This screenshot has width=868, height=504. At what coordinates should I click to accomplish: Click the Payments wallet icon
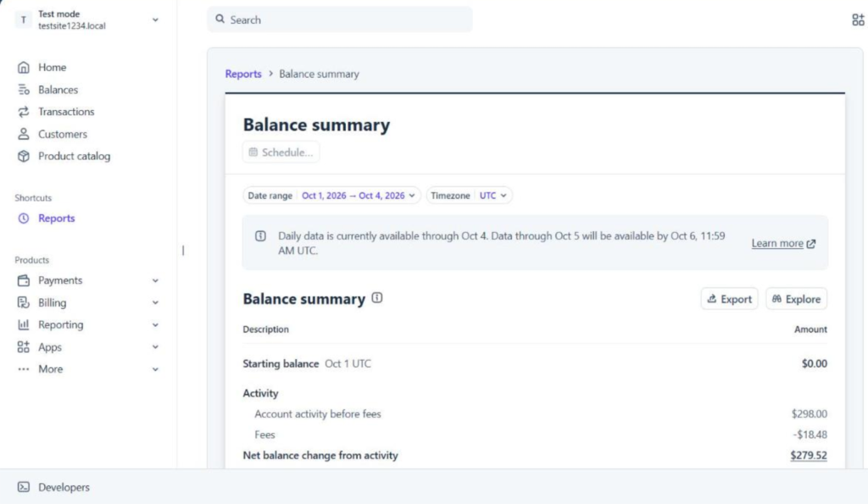pos(23,280)
